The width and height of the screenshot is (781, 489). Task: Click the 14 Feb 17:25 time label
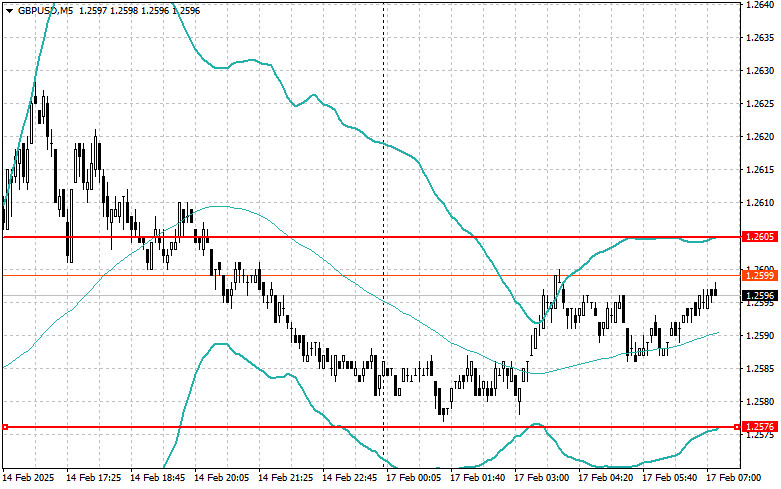point(94,478)
